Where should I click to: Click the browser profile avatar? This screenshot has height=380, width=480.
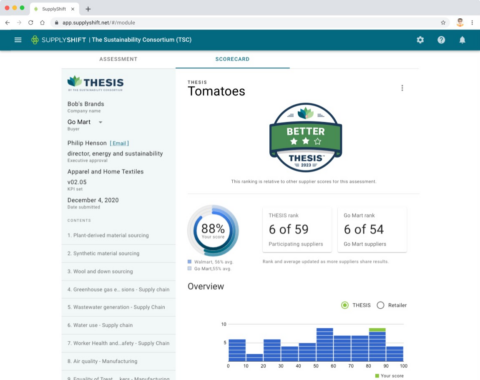point(460,22)
